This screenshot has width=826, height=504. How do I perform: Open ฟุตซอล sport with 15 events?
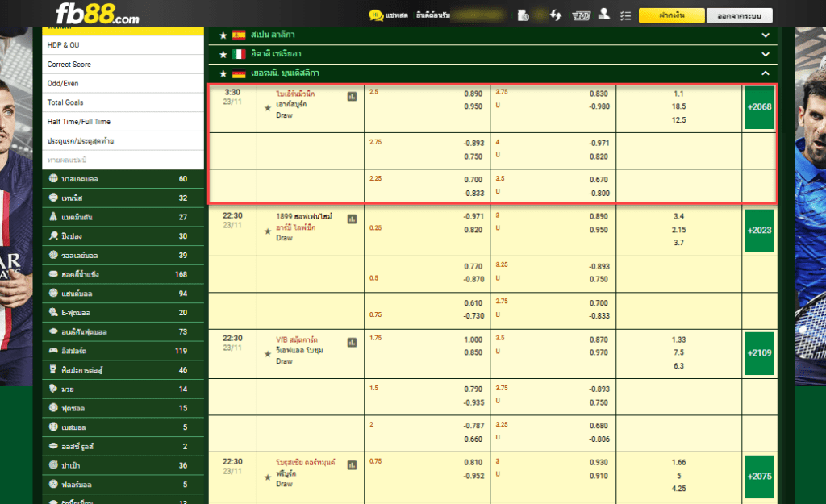pos(123,408)
